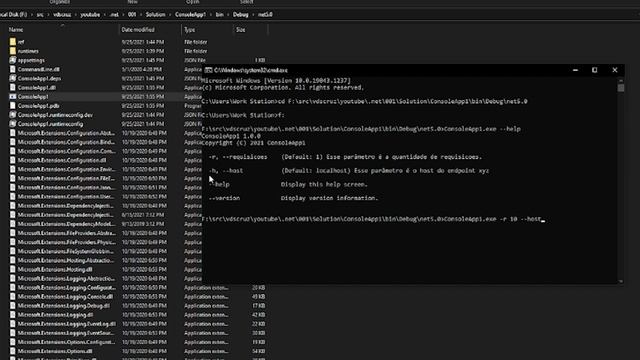Select the Microsoft.Extensions.Options.ConfigurationExtensions file name
Screen dimensions: 640x360
66,342
